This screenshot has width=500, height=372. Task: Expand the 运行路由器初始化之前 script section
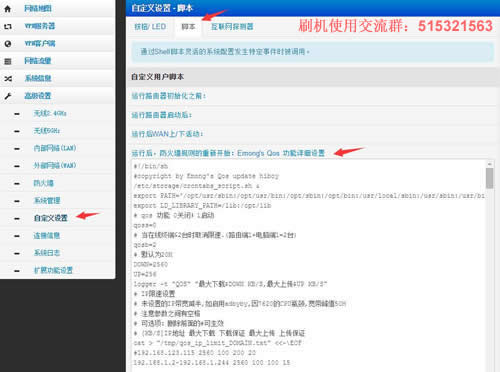tap(169, 96)
